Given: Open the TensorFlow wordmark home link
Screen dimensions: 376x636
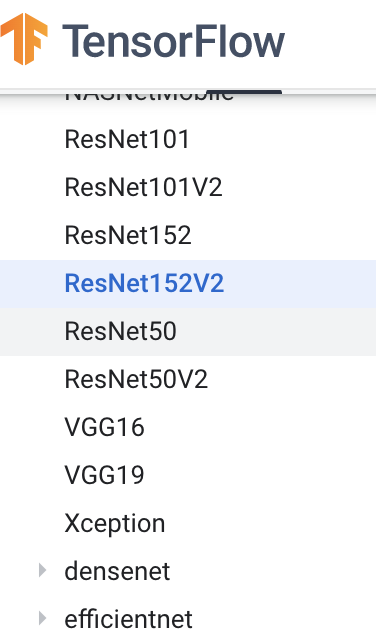Looking at the screenshot, I should pos(173,41).
